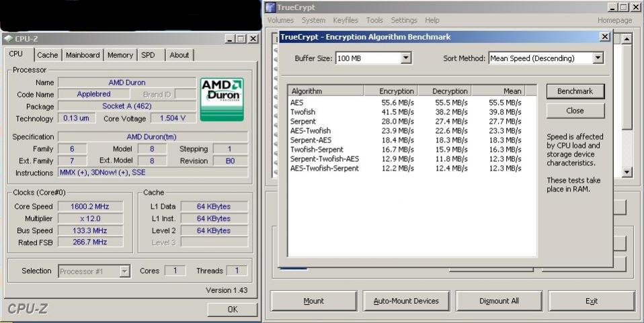
Task: Click the Specification field AMD Duron(tm)
Action: (x=153, y=137)
